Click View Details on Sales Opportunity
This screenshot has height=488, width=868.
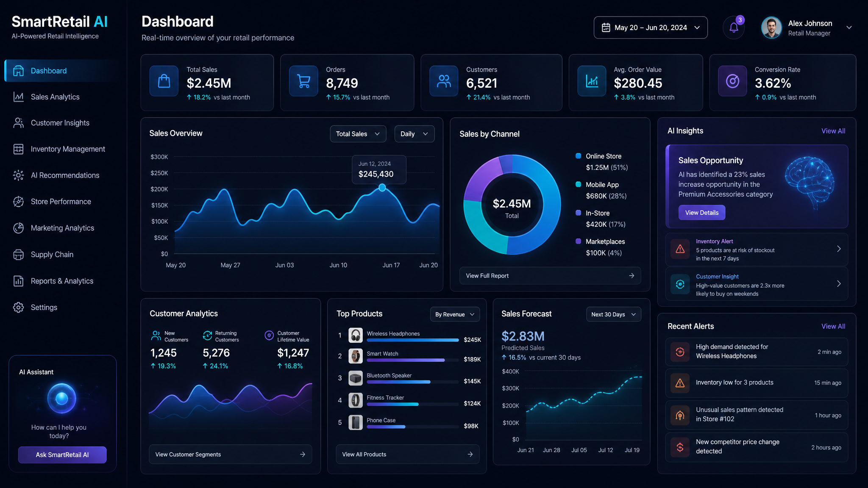(702, 213)
